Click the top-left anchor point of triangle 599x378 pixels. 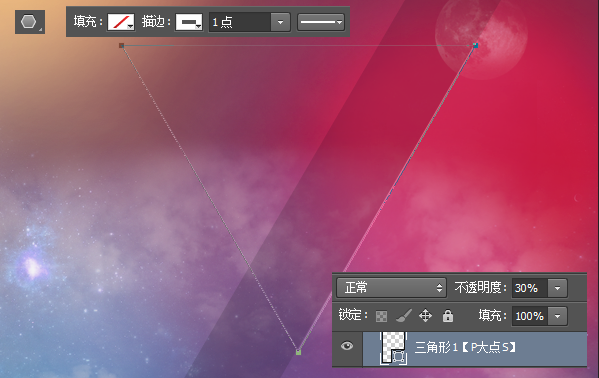[x=121, y=45]
